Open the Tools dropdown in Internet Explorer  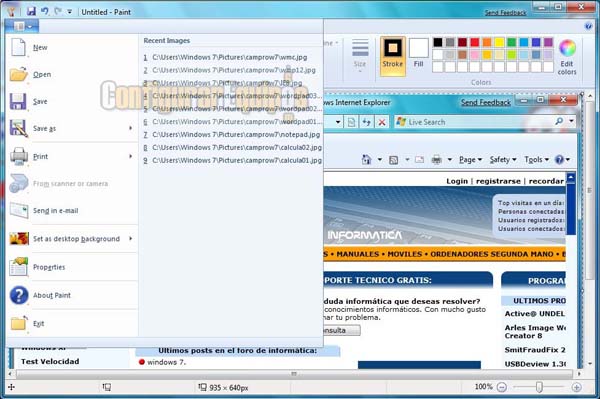tap(536, 160)
